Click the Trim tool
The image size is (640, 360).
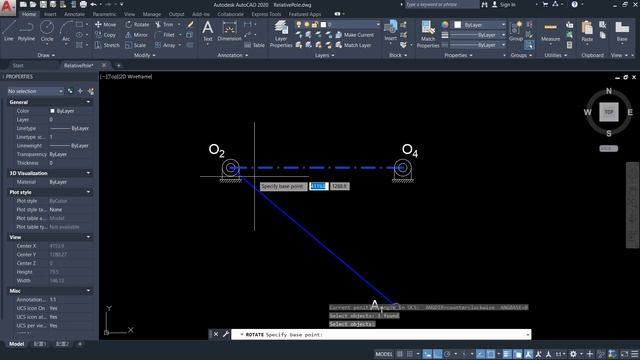tap(164, 24)
